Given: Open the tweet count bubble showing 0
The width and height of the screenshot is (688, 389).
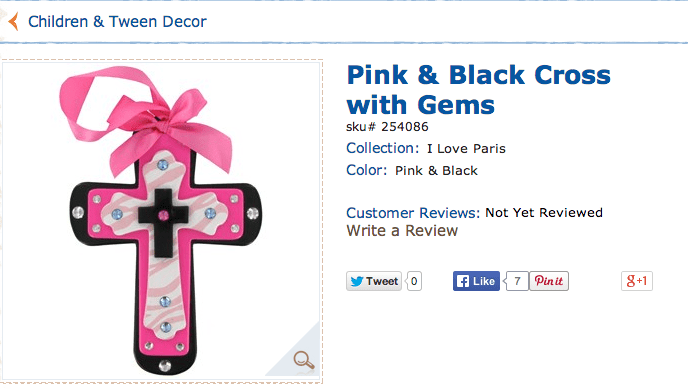Looking at the screenshot, I should tap(414, 281).
